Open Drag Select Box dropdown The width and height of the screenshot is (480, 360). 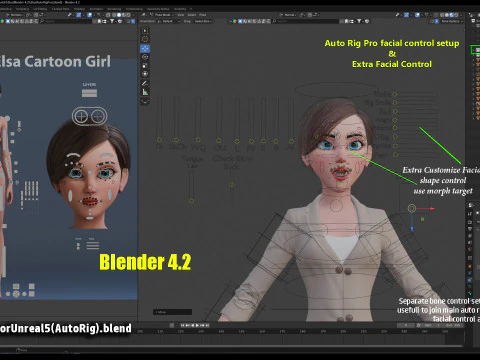tap(203, 21)
